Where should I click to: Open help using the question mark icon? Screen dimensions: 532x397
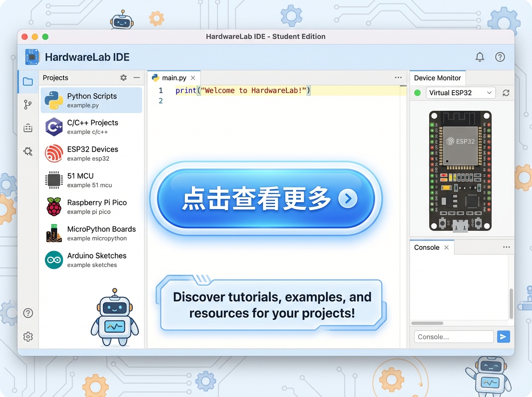[500, 57]
